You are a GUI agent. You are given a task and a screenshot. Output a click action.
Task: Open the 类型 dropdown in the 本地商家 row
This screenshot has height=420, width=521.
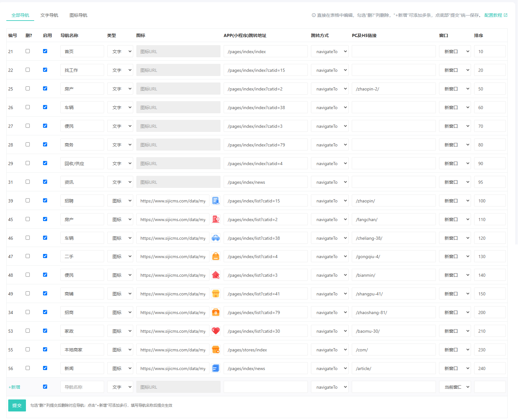(x=120, y=350)
